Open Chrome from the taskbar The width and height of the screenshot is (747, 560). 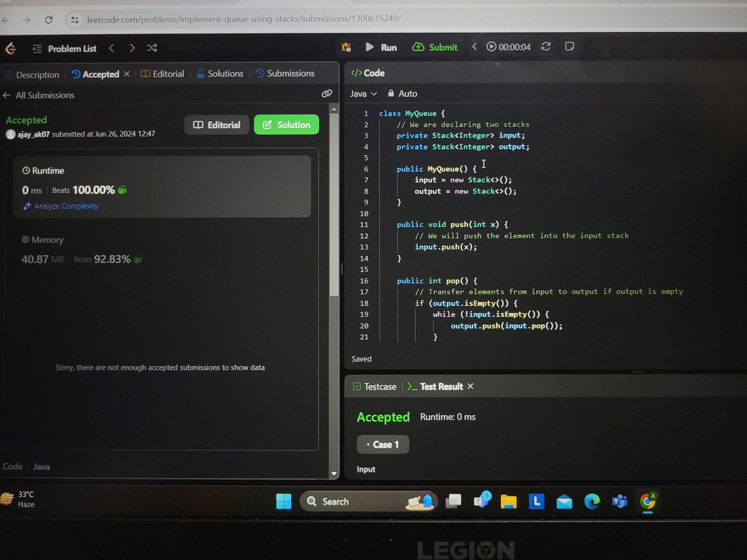pos(647,500)
